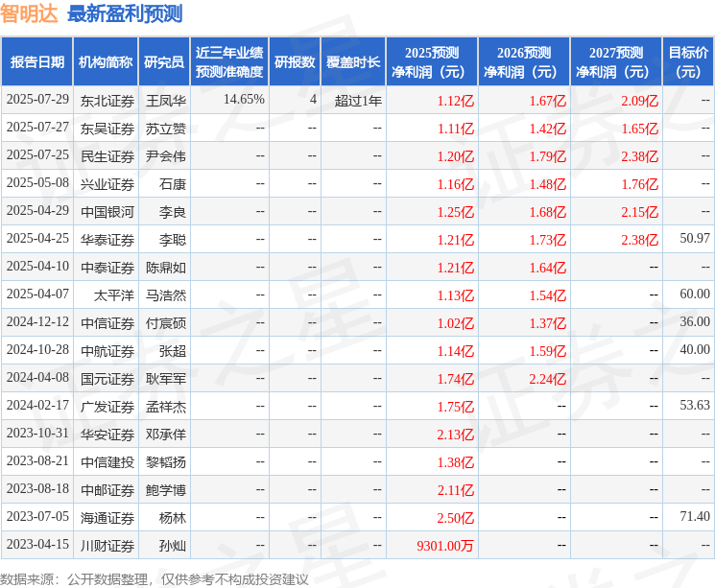Click the 华安证券 institution cell
Image resolution: width=715 pixels, height=588 pixels.
[x=107, y=435]
